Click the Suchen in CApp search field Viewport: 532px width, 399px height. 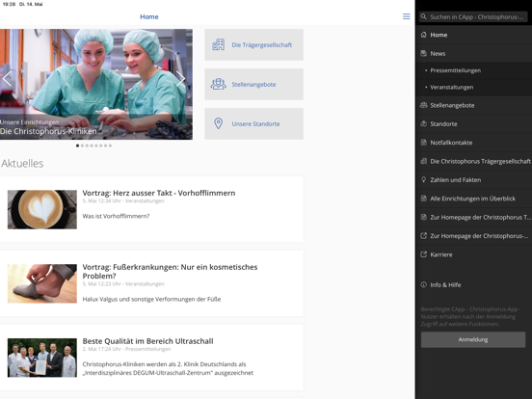click(473, 16)
